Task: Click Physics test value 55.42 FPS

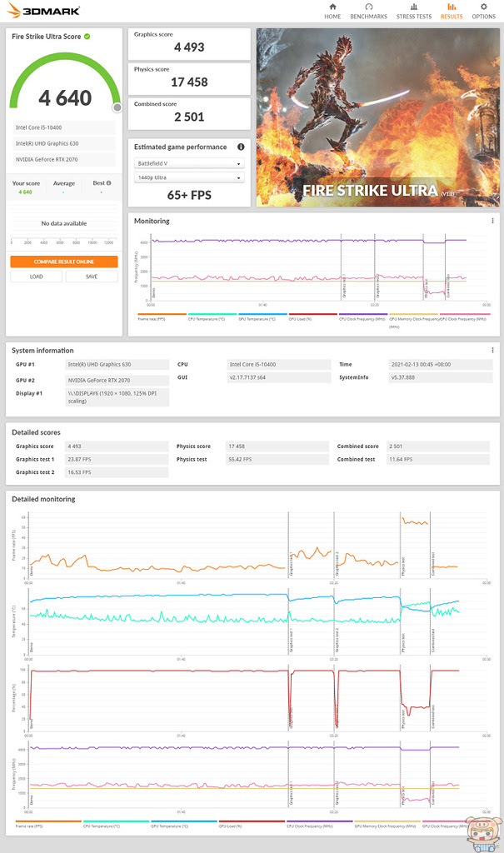Action: (x=277, y=459)
